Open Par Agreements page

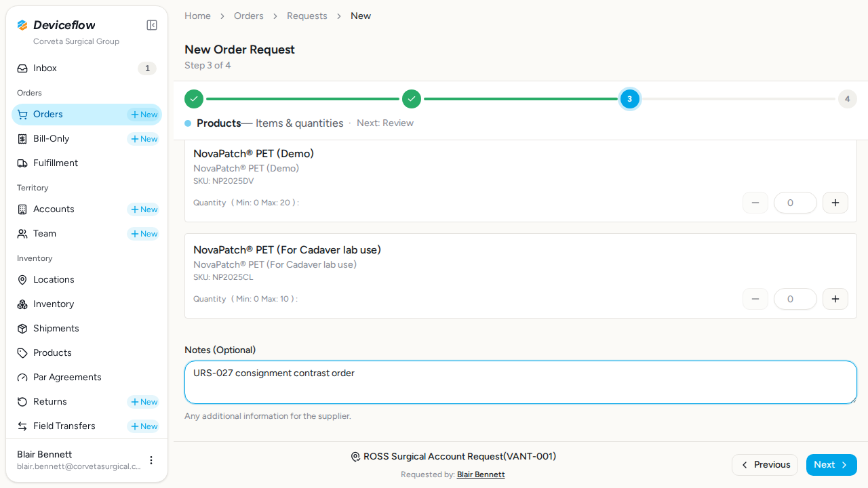pyautogui.click(x=87, y=378)
